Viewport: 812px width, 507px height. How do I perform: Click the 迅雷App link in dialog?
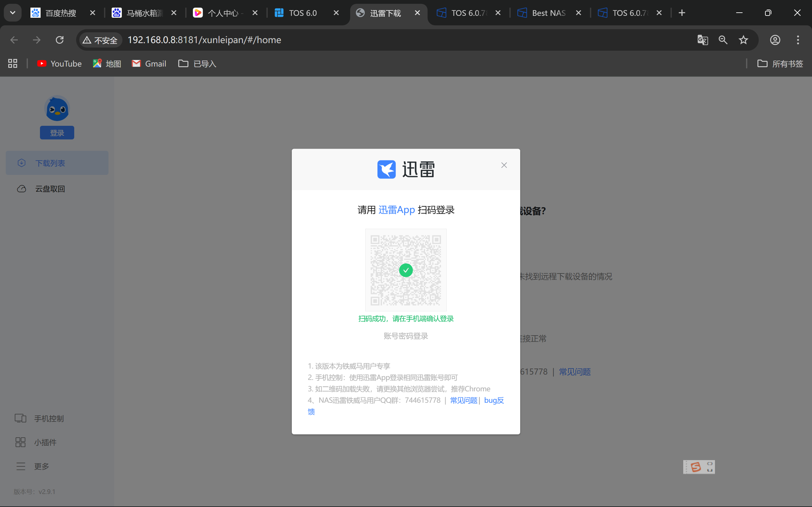(x=396, y=210)
